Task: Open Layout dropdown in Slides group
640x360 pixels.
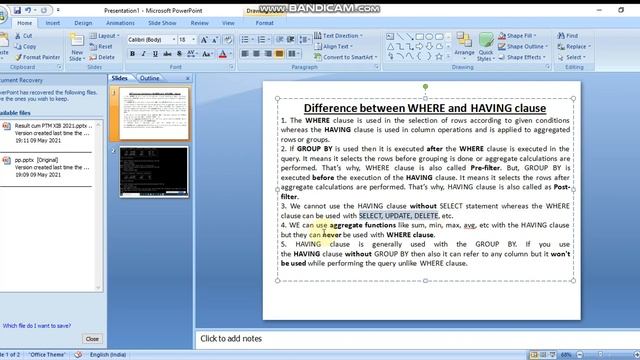Action: point(104,36)
